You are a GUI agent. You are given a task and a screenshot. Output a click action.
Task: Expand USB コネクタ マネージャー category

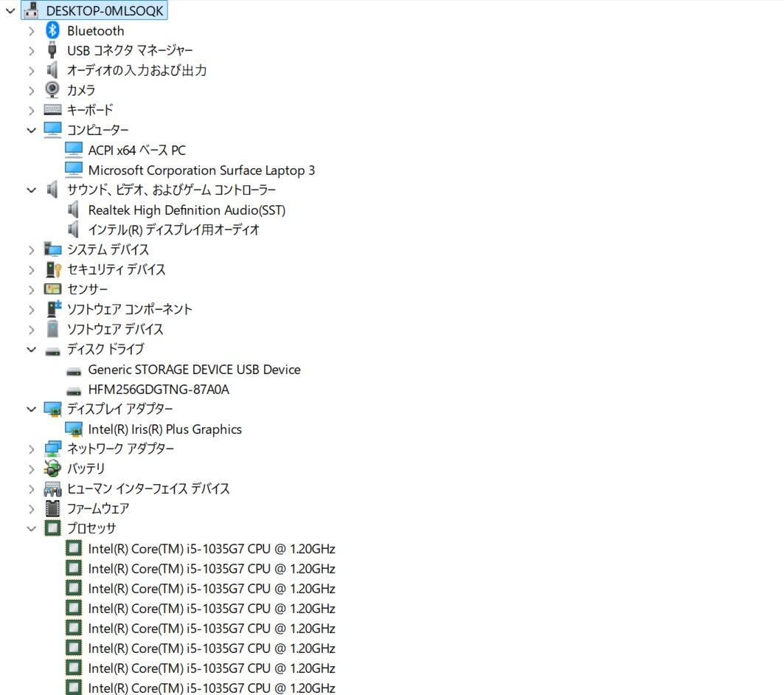click(32, 51)
